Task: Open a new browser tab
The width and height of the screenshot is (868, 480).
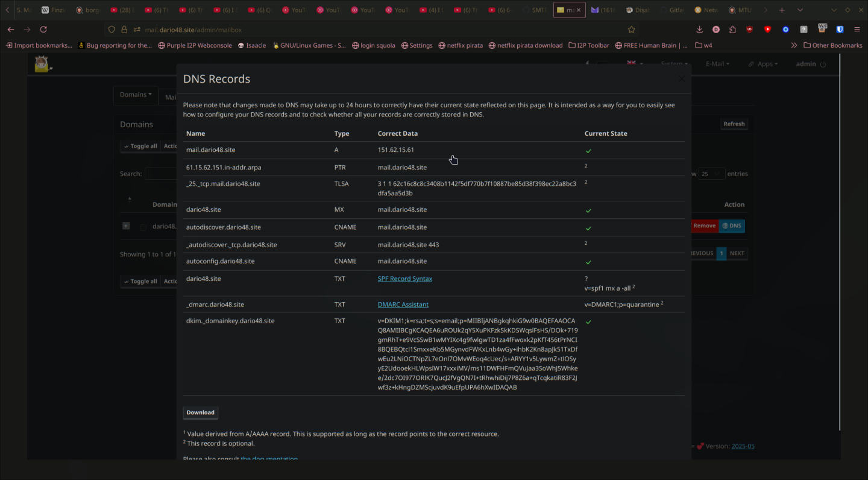Action: [x=782, y=10]
